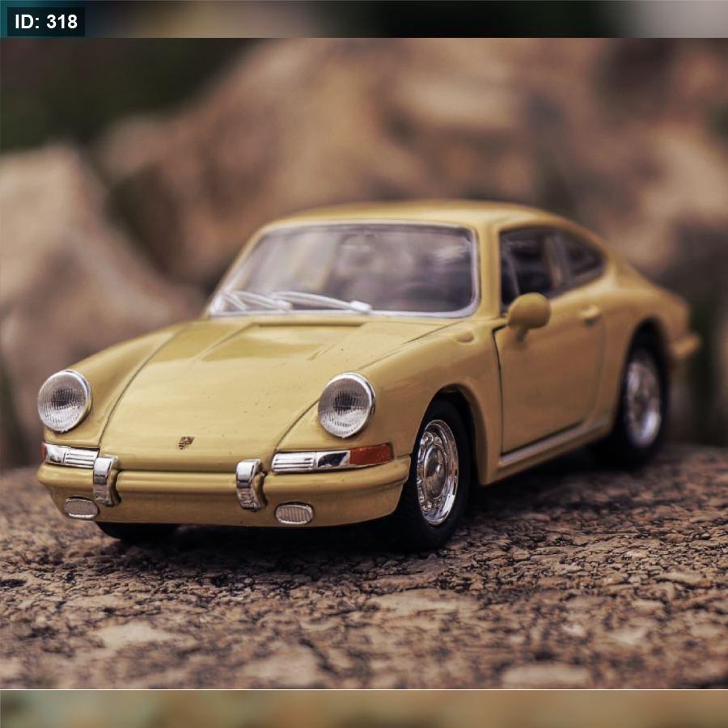Select the oval fog light under the orange signal

(294, 513)
